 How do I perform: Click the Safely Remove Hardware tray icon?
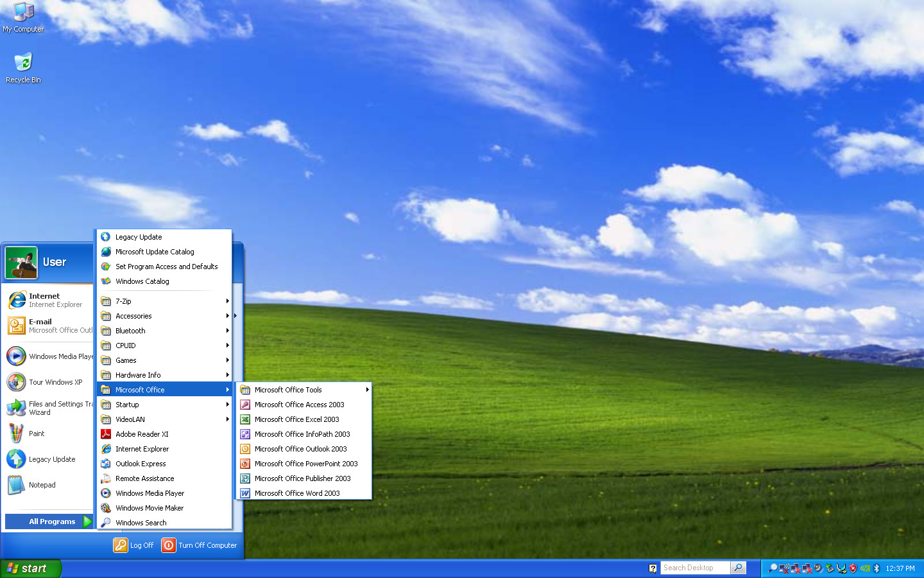[830, 568]
